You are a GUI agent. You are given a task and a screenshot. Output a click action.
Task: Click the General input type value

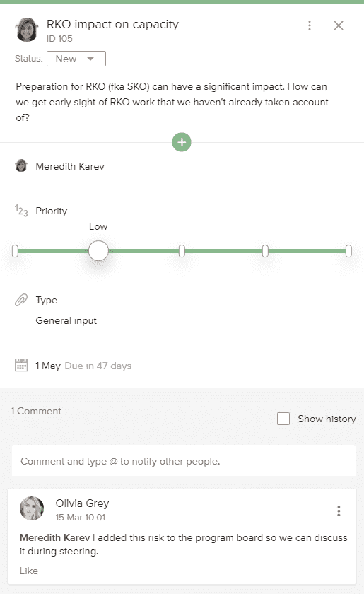coord(66,320)
